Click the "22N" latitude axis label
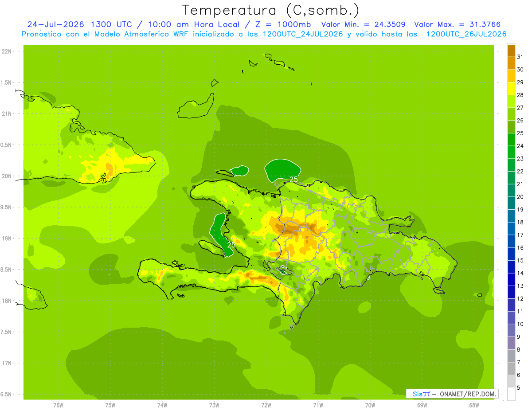Screen dimensions: 532x411 coord(6,51)
